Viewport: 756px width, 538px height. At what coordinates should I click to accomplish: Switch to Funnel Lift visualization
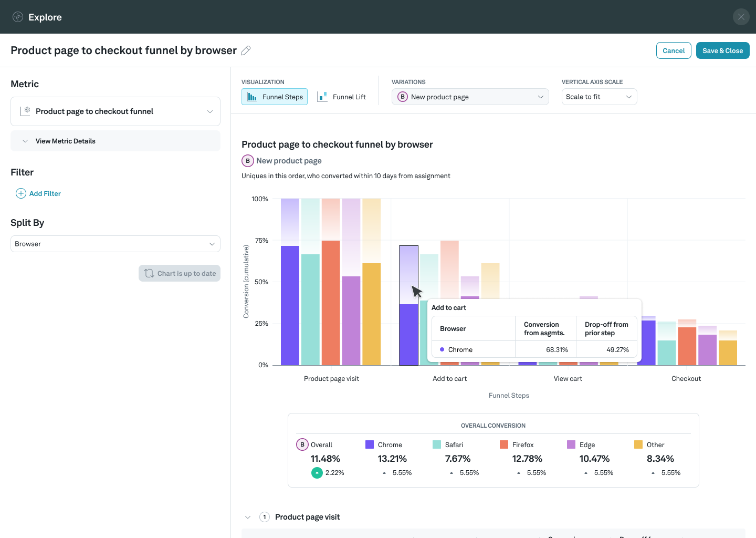point(342,97)
